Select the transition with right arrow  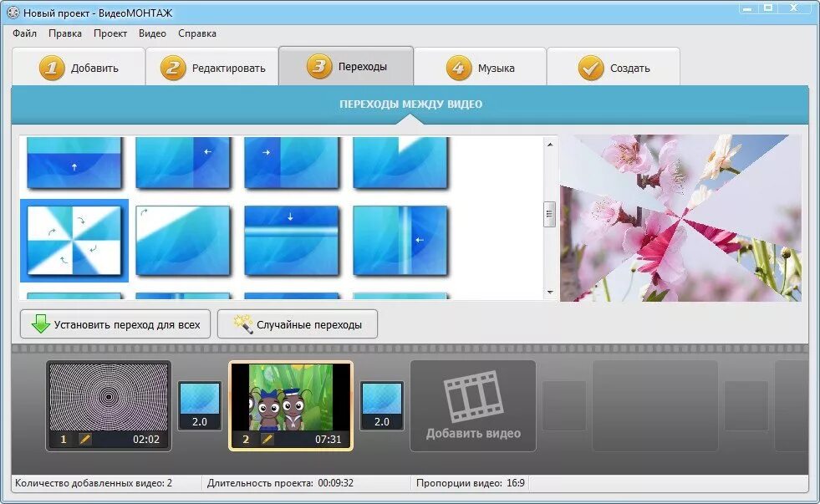coord(292,163)
